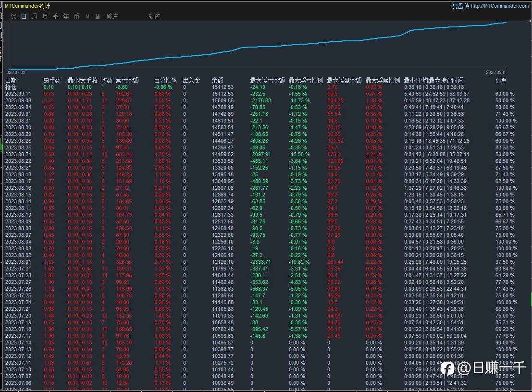Image resolution: width=532 pixels, height=392 pixels.
Task: Show the 季 quarterly statistics tab
Action: (55, 16)
